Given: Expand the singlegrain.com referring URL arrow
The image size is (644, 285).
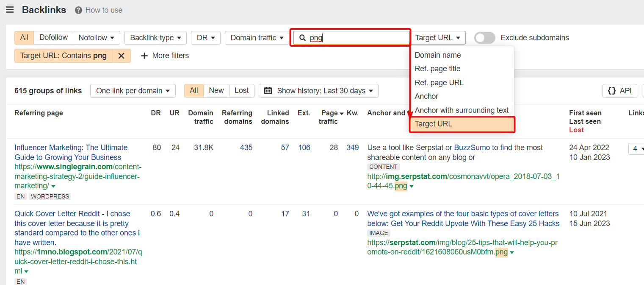Looking at the screenshot, I should (x=53, y=186).
